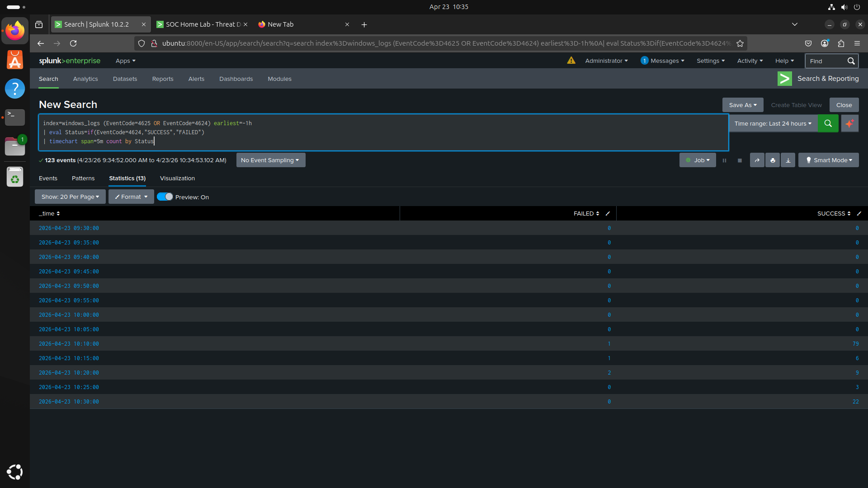The width and height of the screenshot is (868, 488).
Task: Open Show 20 Per Page dropdown
Action: pos(70,197)
